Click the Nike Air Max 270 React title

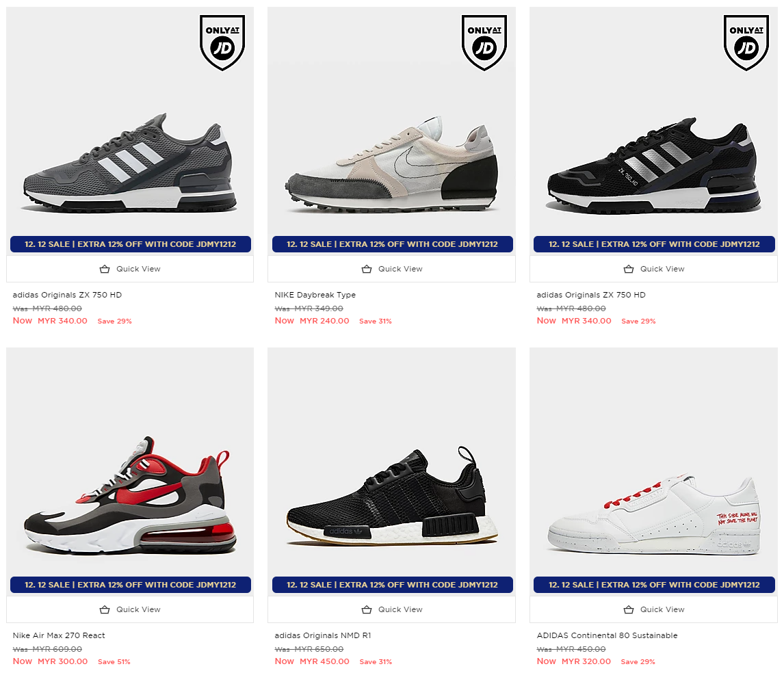click(x=59, y=635)
